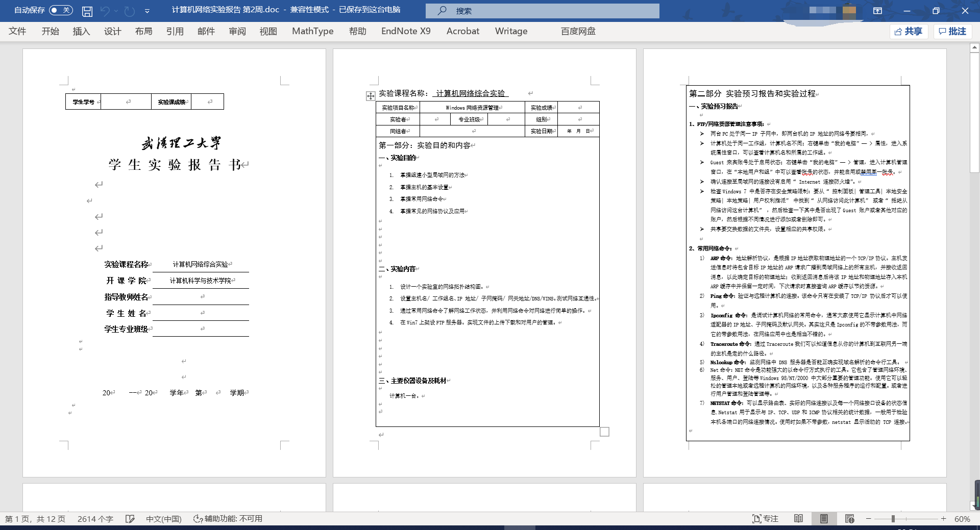Click the zoom slider handle
The image size is (980, 530).
point(893,519)
